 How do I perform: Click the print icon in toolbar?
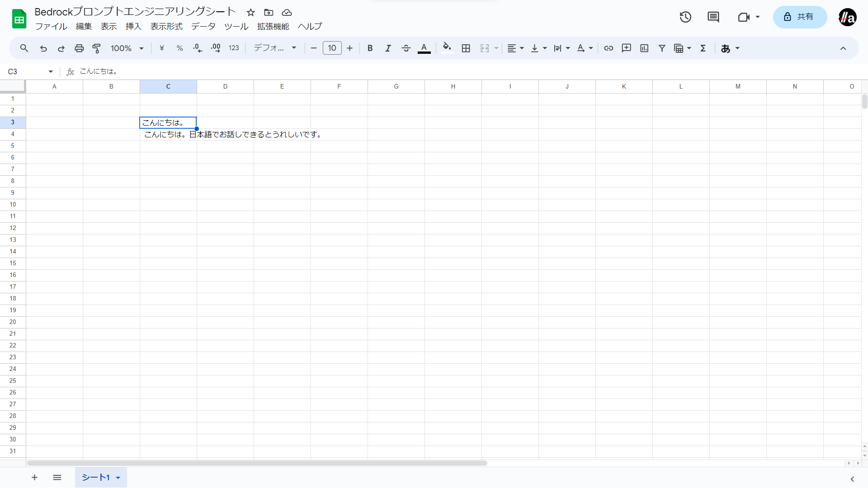79,48
